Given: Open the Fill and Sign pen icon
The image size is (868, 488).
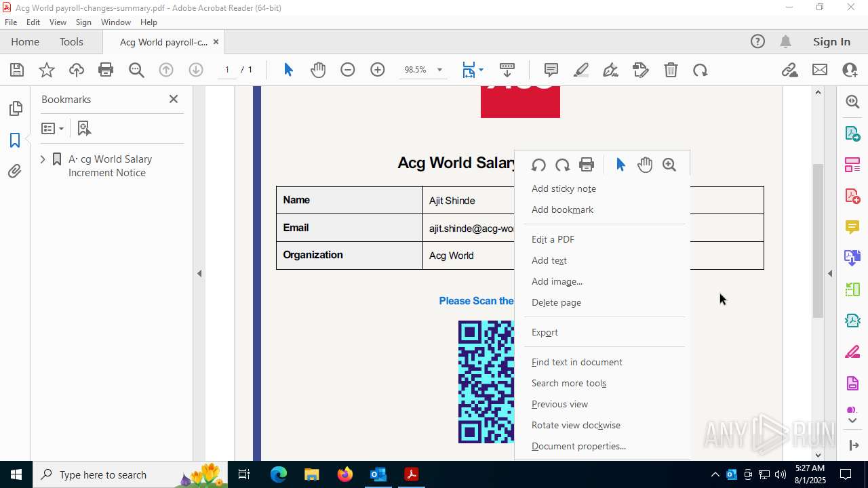Looking at the screenshot, I should 611,70.
